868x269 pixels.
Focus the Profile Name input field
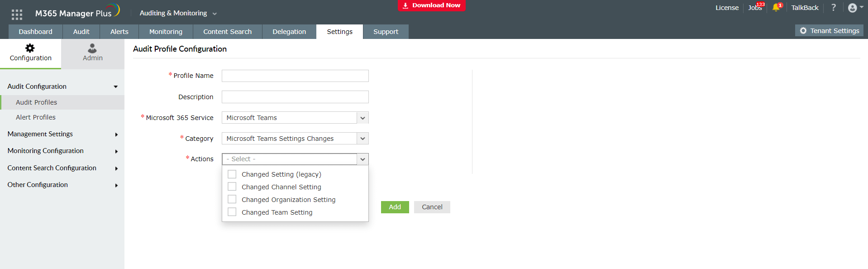click(x=295, y=76)
